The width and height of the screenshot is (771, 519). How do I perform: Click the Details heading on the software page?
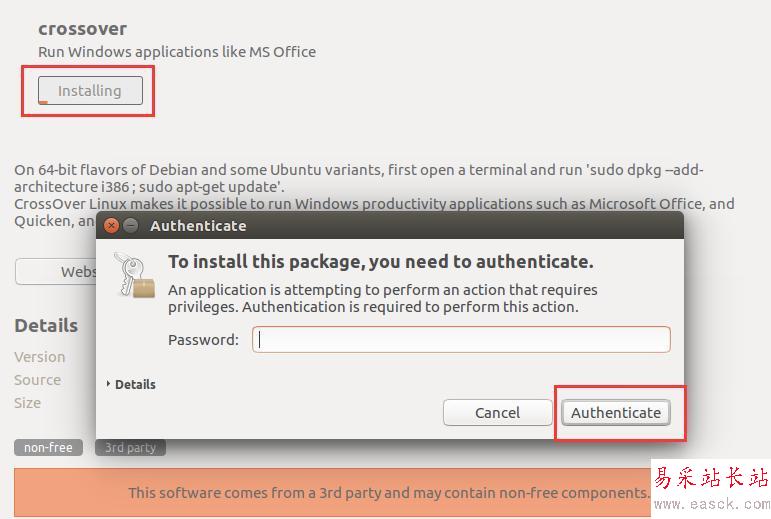(46, 325)
